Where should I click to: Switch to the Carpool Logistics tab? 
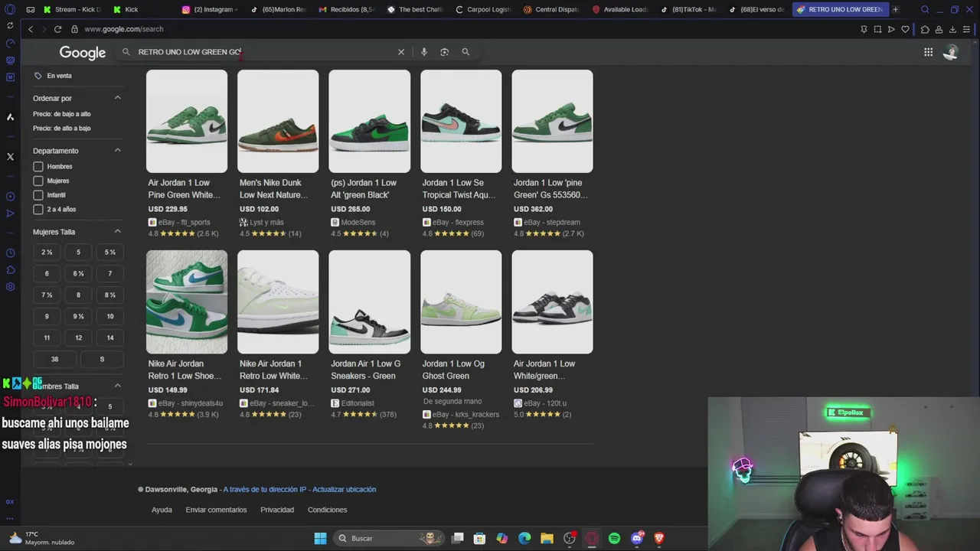coord(484,9)
